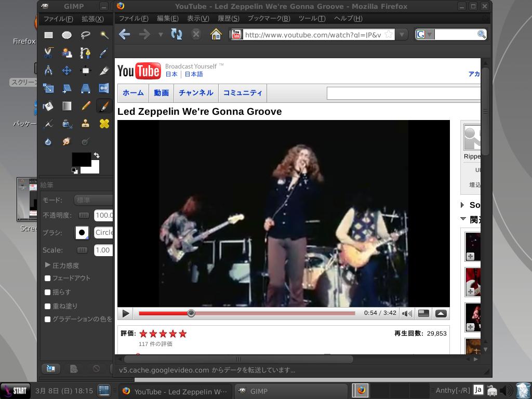Toggle the 揺らす checkbox
Screen dimensions: 532x399
coord(48,292)
